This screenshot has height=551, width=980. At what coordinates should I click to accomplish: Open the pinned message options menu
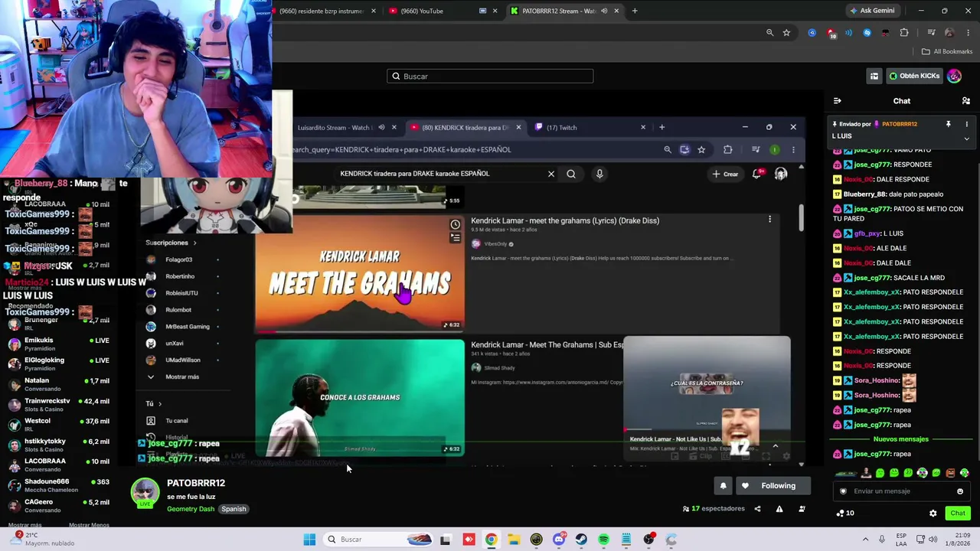pos(966,124)
